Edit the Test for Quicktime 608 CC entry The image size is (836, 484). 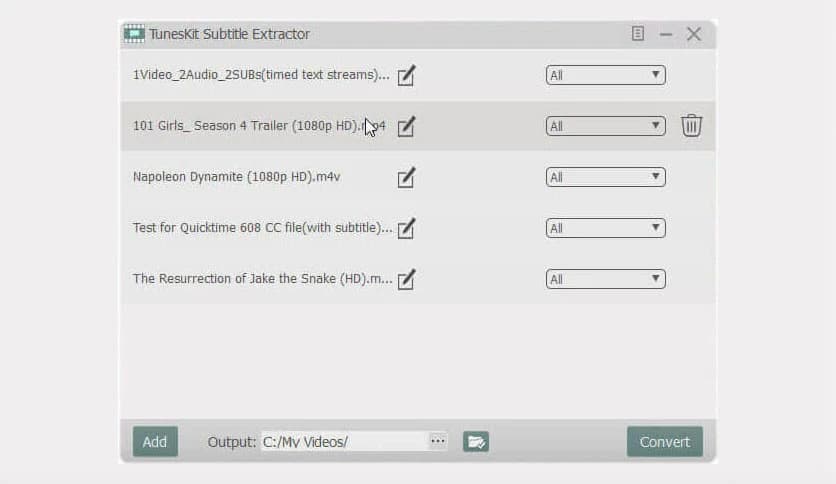[x=406, y=228]
